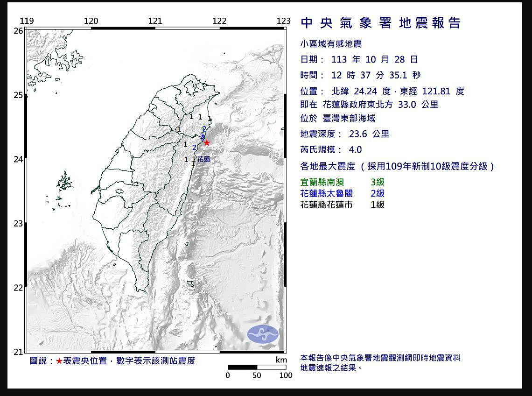This screenshot has width=532, height=396.
Task: Click the 地震深度 23.6 公里 depth line
Action: point(345,134)
